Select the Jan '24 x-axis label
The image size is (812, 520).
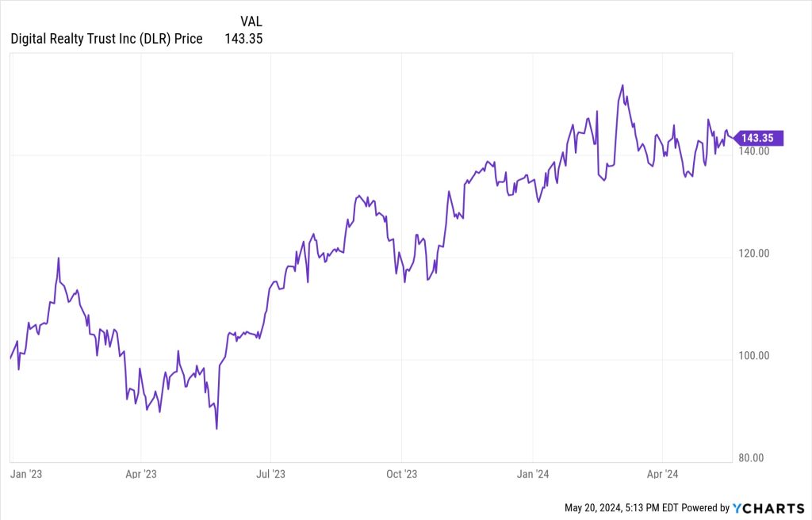(x=533, y=474)
